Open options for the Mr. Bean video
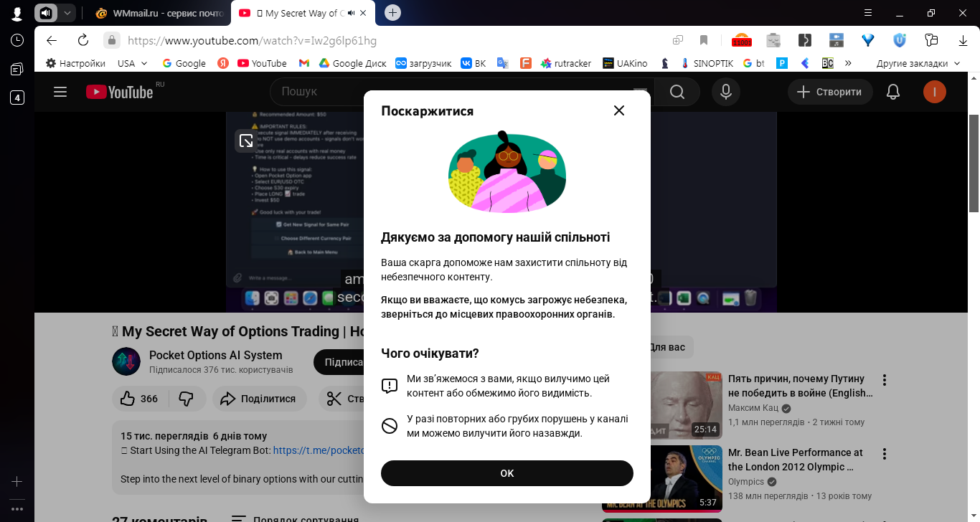This screenshot has height=522, width=980. (885, 454)
